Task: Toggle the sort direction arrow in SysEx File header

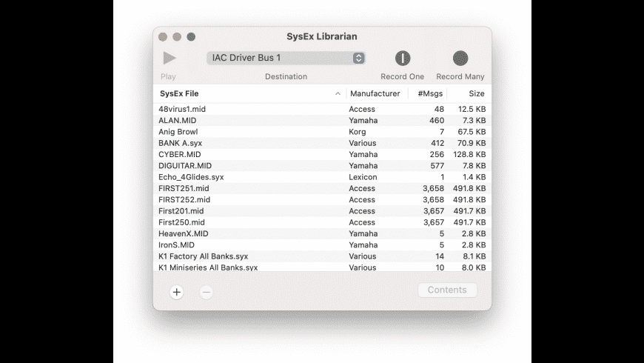Action: click(x=338, y=94)
